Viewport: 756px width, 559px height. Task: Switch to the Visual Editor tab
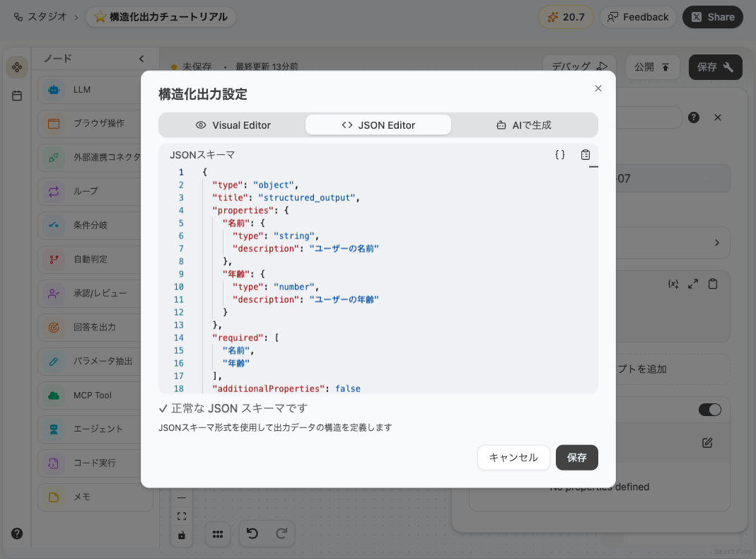(234, 125)
